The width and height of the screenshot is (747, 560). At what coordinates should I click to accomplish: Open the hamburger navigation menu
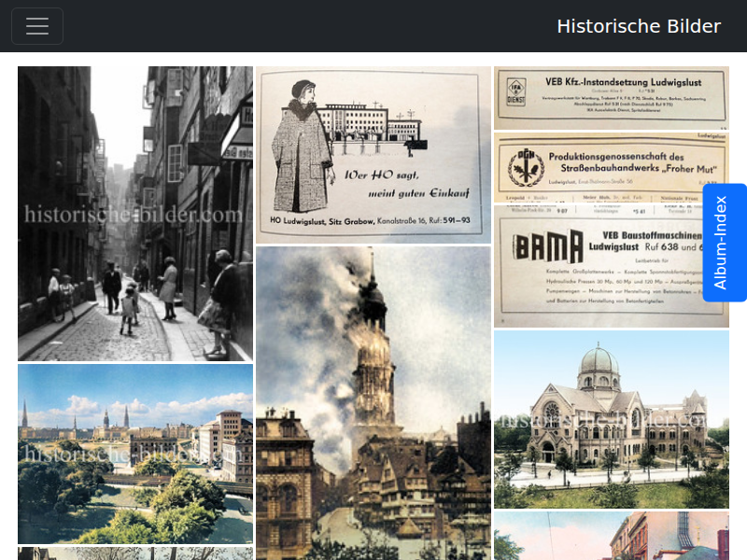click(x=37, y=26)
